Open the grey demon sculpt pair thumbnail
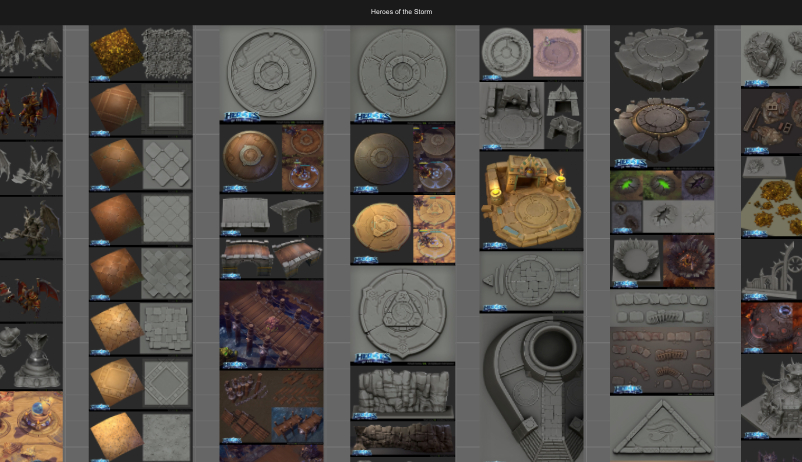Screen dimensions: 802x462 coord(31,51)
